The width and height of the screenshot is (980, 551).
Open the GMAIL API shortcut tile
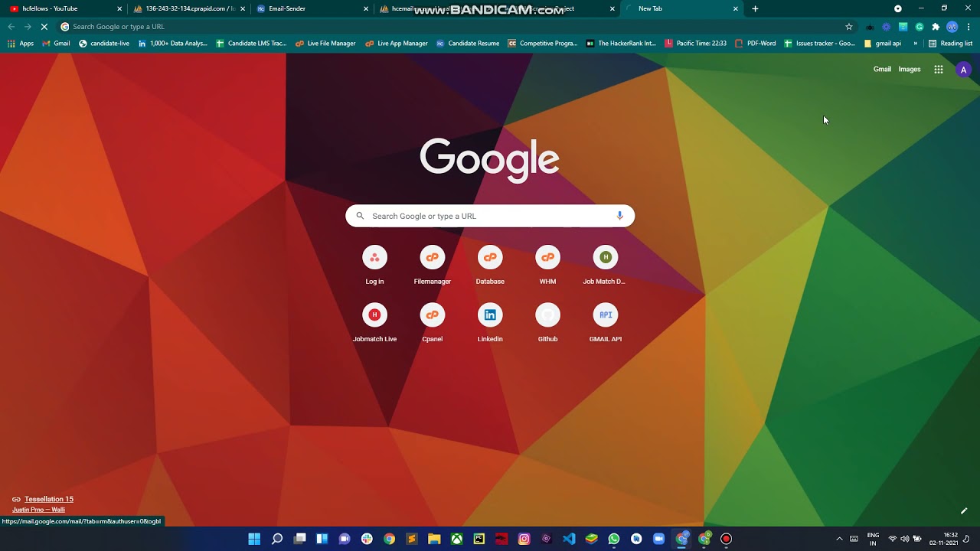click(605, 323)
